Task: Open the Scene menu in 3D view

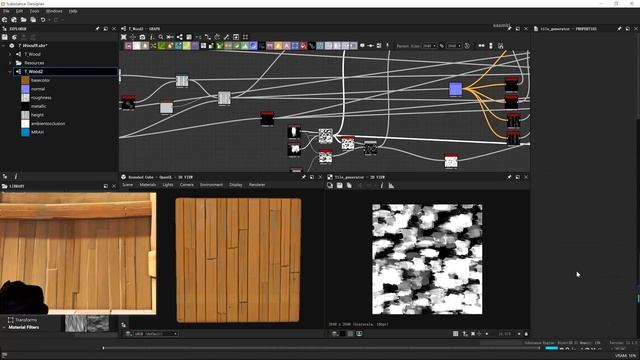Action: pyautogui.click(x=128, y=185)
